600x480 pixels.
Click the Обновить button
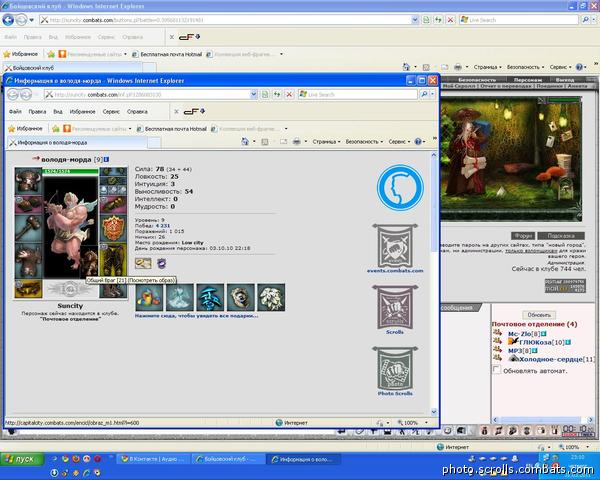(539, 315)
